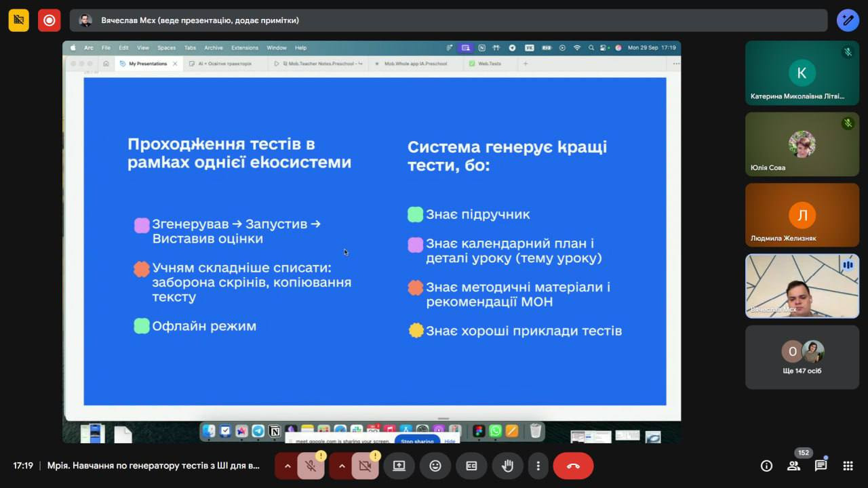Click the audio indicator on Вячеслав Мєх's tile
This screenshot has height=488, width=868.
[848, 265]
